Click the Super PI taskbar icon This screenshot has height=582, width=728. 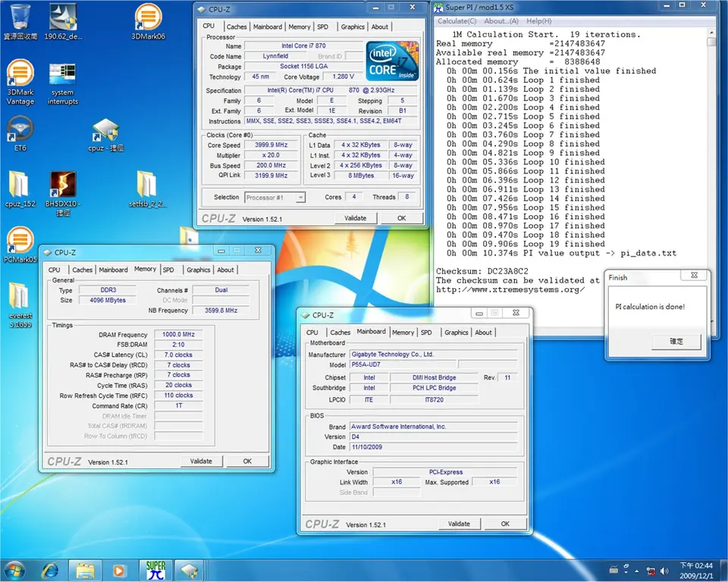[155, 569]
